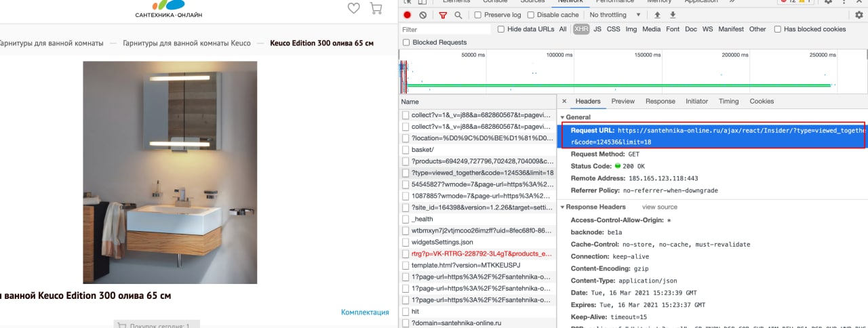Click the Status Code 200 OK line

[608, 166]
